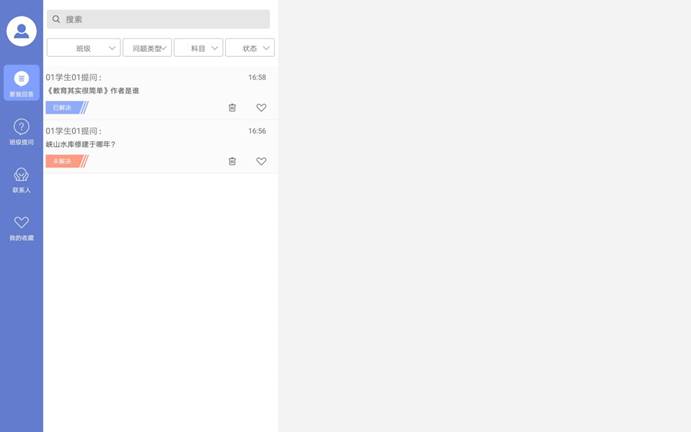Click 01学生01提问 header of the 16:56 item
691x432 pixels.
74,131
